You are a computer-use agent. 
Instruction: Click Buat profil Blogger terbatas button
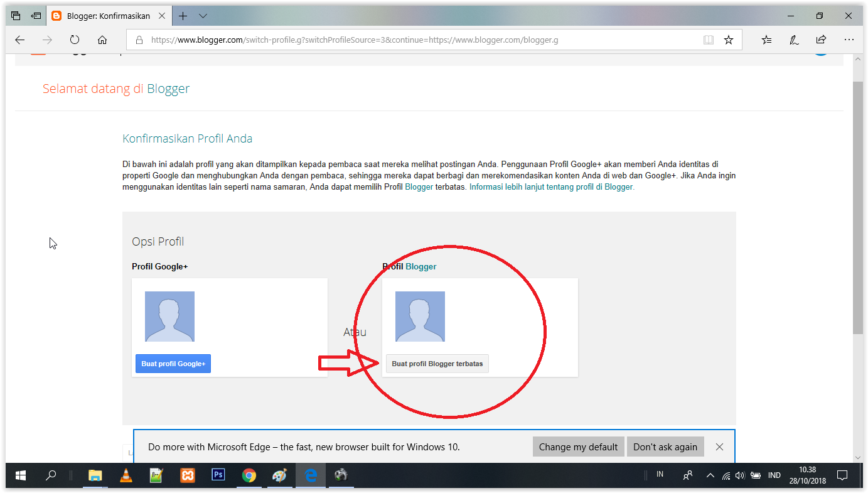(437, 364)
